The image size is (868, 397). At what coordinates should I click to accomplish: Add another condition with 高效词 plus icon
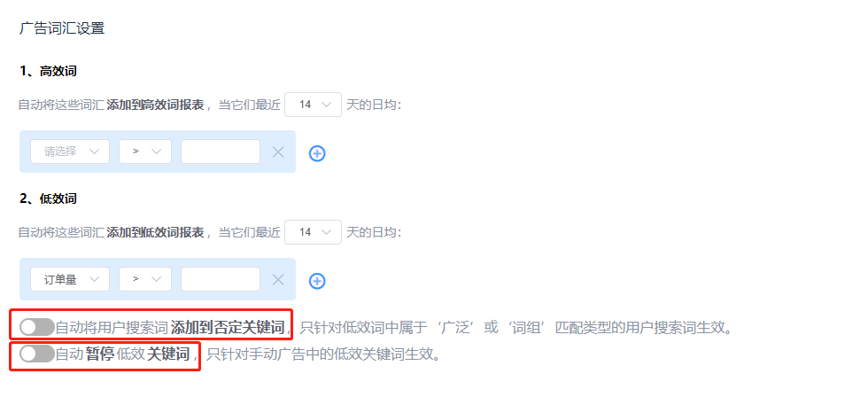[x=317, y=153]
